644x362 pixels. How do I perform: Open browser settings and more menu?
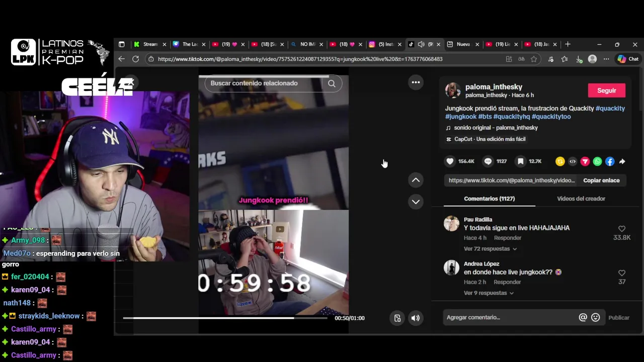(x=606, y=59)
